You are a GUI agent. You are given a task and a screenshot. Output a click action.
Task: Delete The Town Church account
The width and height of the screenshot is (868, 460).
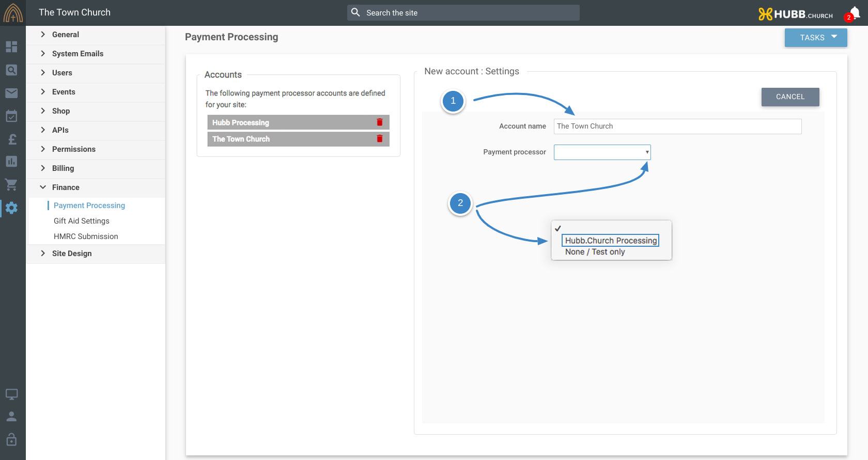click(380, 139)
